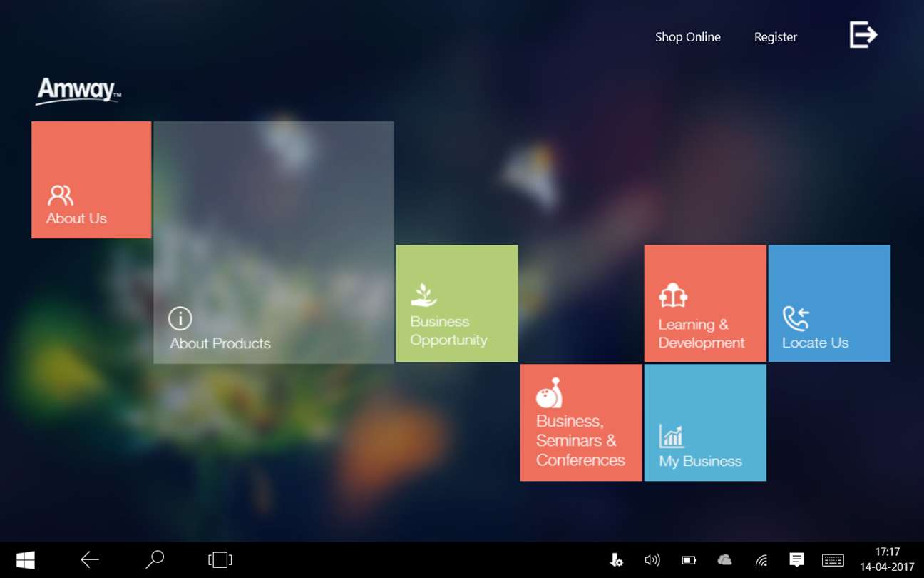
Task: Click the volume speaker tray icon
Action: (x=652, y=561)
